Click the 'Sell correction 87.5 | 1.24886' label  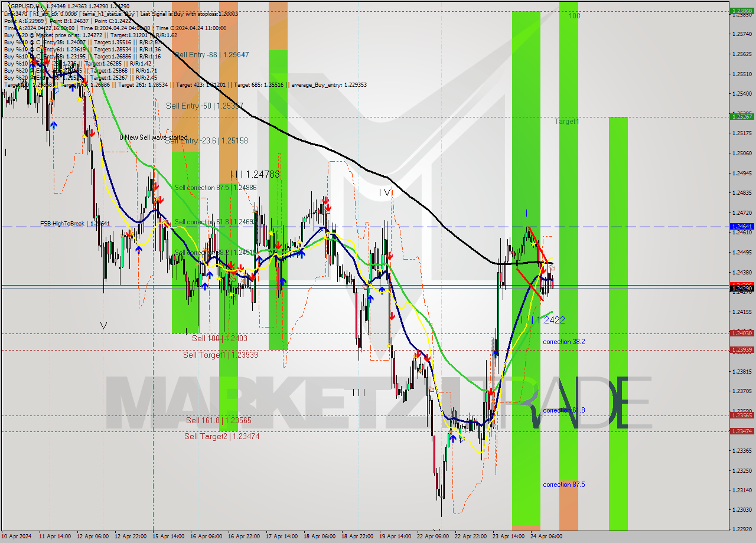click(216, 188)
